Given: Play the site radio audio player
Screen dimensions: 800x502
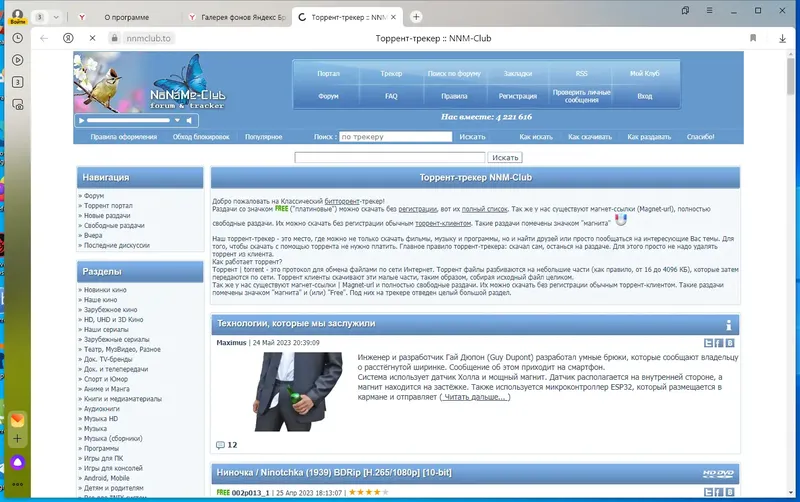Looking at the screenshot, I should click(x=81, y=120).
